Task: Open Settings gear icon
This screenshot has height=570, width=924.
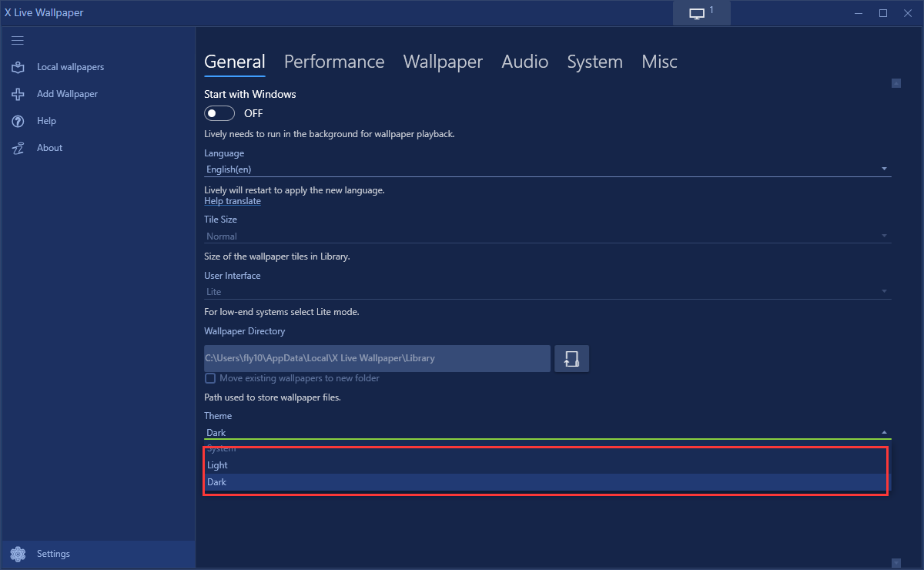Action: point(18,554)
